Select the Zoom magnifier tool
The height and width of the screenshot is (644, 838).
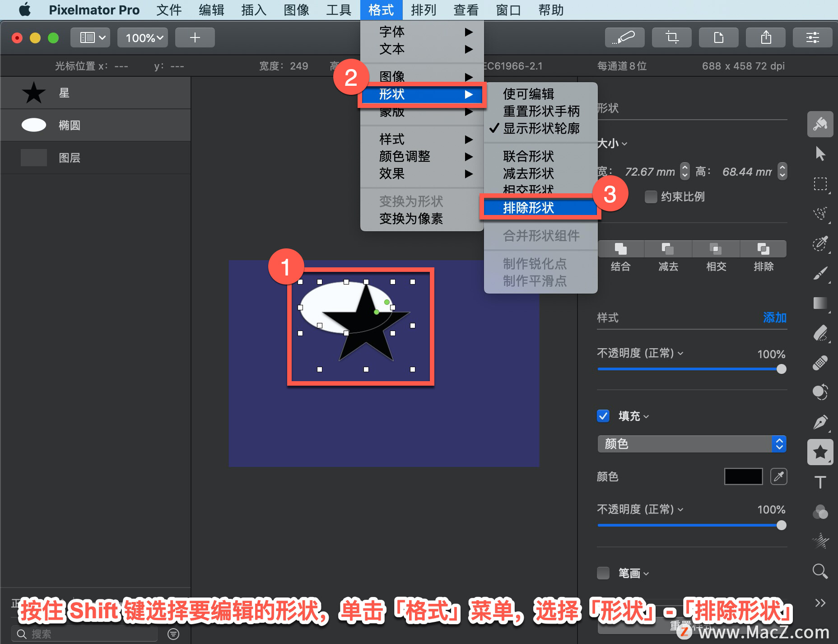(x=820, y=571)
